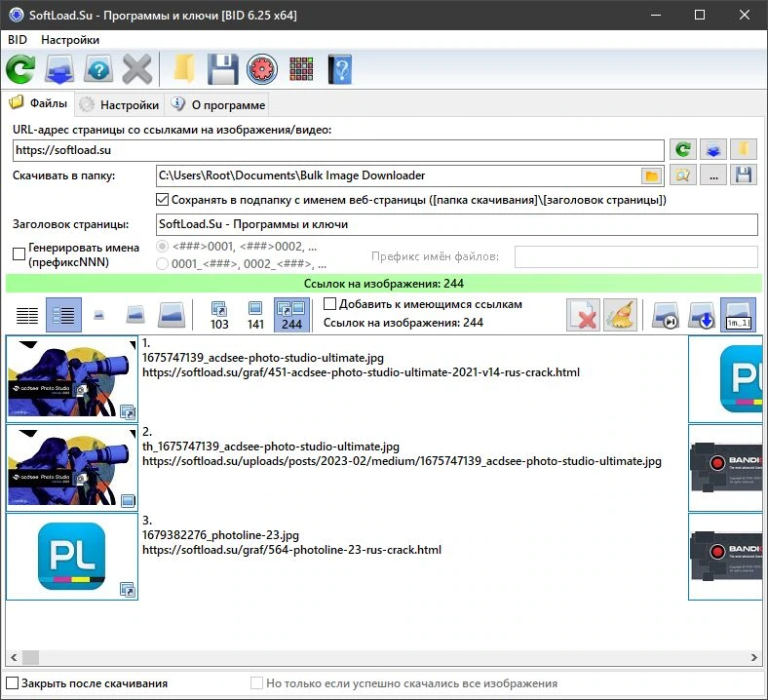The height and width of the screenshot is (700, 768).
Task: Click the file name prefix input field
Action: point(635,256)
